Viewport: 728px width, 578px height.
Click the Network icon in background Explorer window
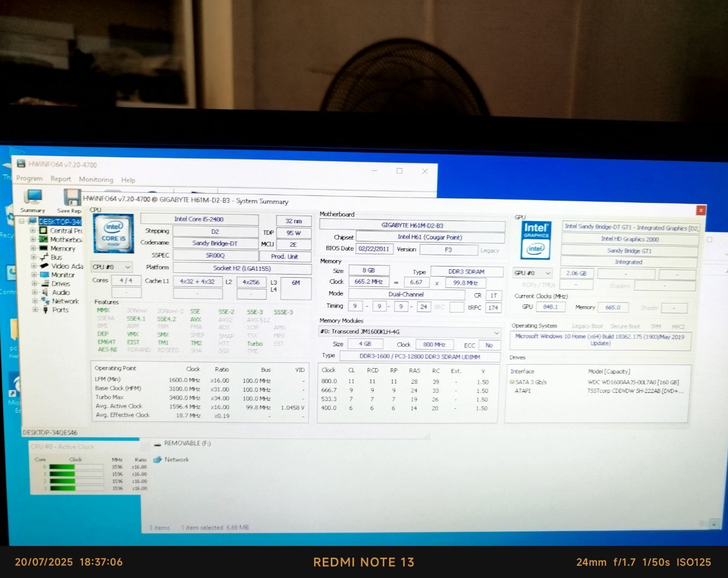click(157, 459)
